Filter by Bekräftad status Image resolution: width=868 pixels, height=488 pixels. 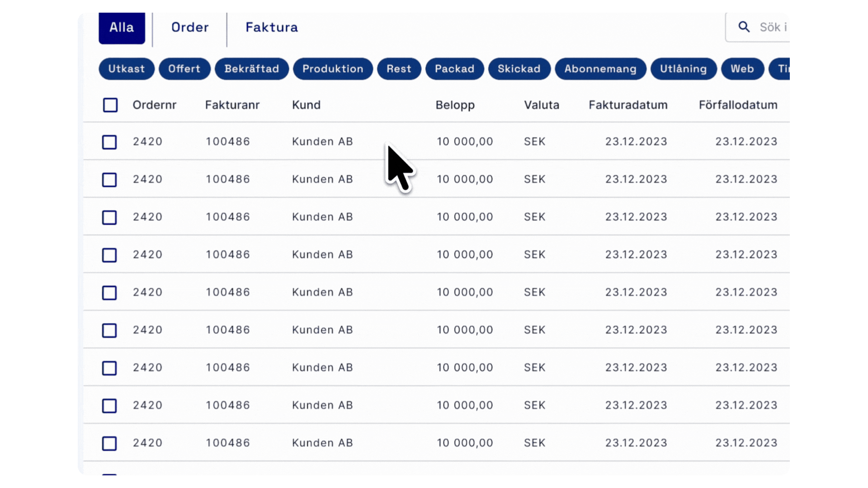251,69
